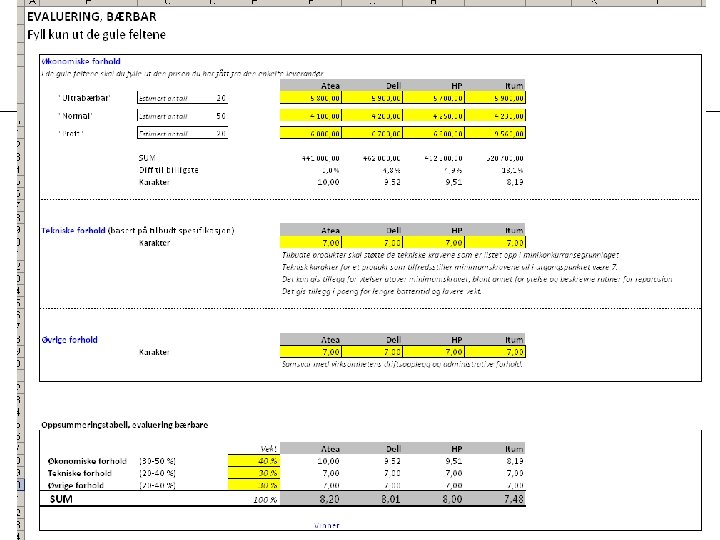
Task: Click 'Oppsummeringstabell, evaluering bærbare' heading
Action: (x=124, y=425)
